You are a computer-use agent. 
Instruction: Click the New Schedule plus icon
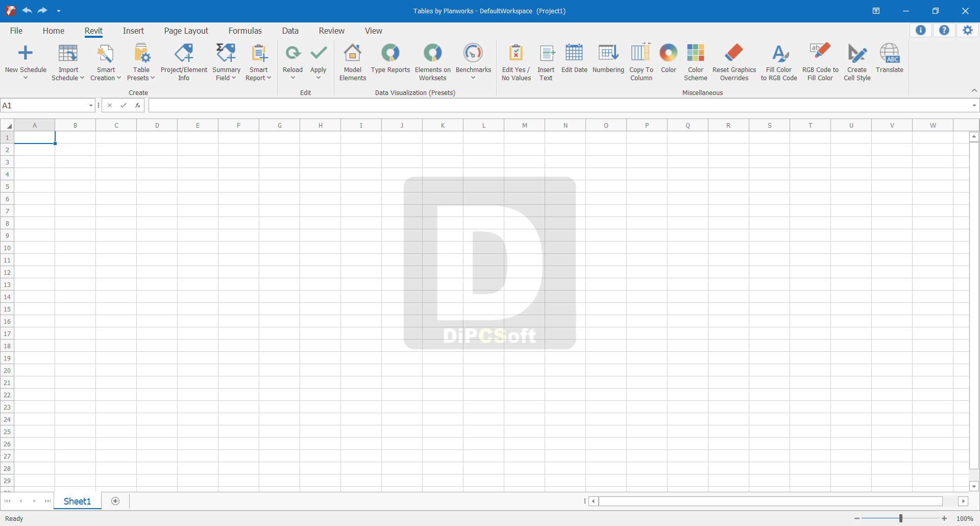point(26,53)
